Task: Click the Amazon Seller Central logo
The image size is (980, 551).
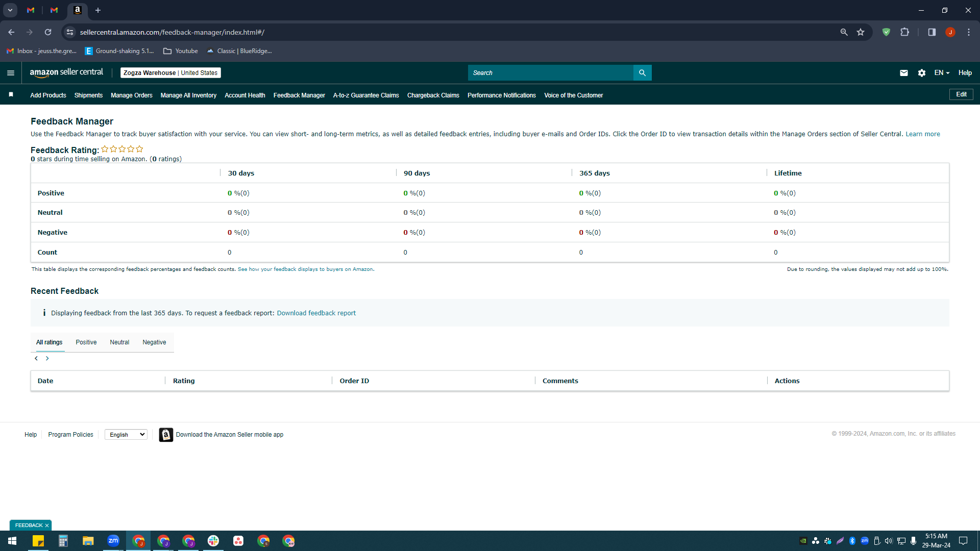Action: (66, 72)
